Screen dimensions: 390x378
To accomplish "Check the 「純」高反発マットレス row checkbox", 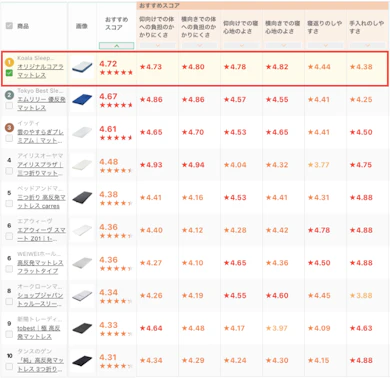I will tap(9, 367).
